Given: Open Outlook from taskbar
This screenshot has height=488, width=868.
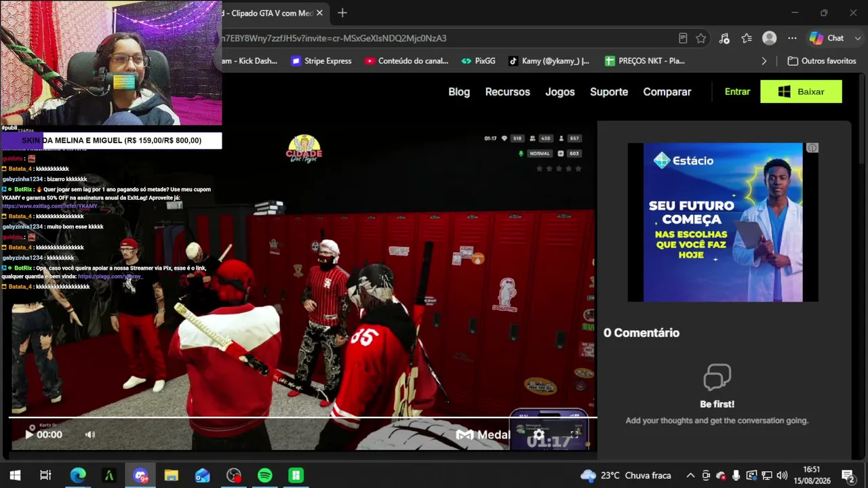Looking at the screenshot, I should [203, 476].
